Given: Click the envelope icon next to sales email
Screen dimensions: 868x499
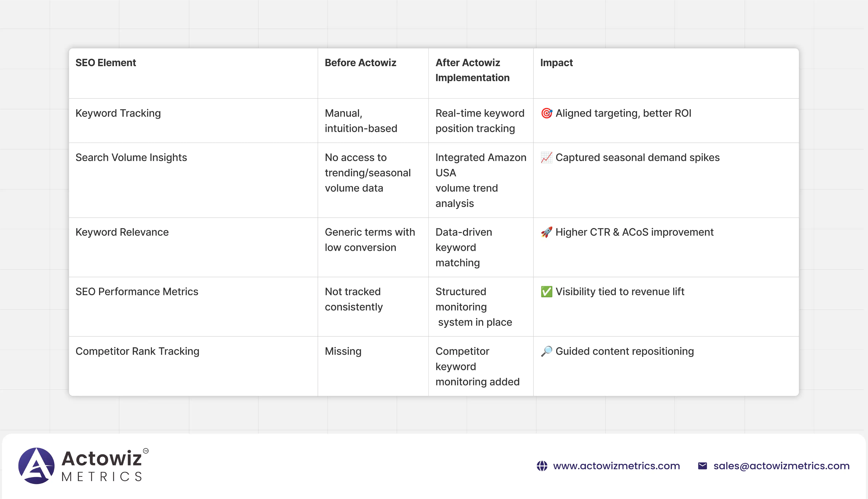Looking at the screenshot, I should [x=702, y=466].
